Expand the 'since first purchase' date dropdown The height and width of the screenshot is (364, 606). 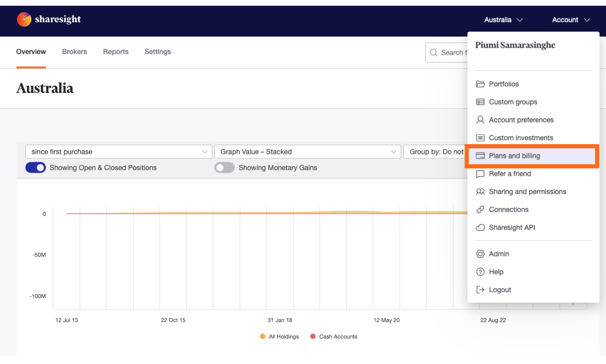click(x=118, y=151)
